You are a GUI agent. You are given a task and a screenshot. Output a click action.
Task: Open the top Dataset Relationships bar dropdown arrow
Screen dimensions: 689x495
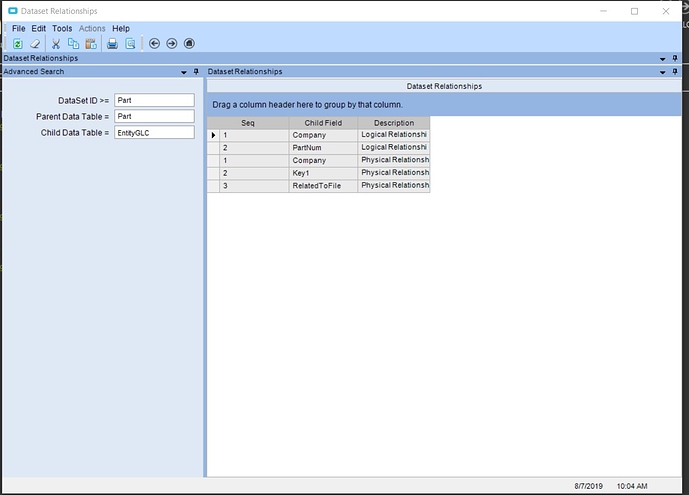click(663, 59)
